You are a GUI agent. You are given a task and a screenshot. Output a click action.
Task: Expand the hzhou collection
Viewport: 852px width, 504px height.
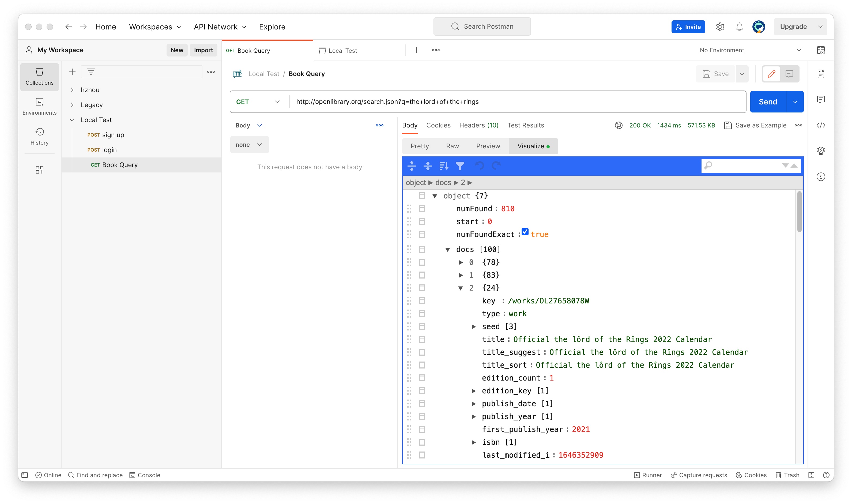[x=72, y=90]
